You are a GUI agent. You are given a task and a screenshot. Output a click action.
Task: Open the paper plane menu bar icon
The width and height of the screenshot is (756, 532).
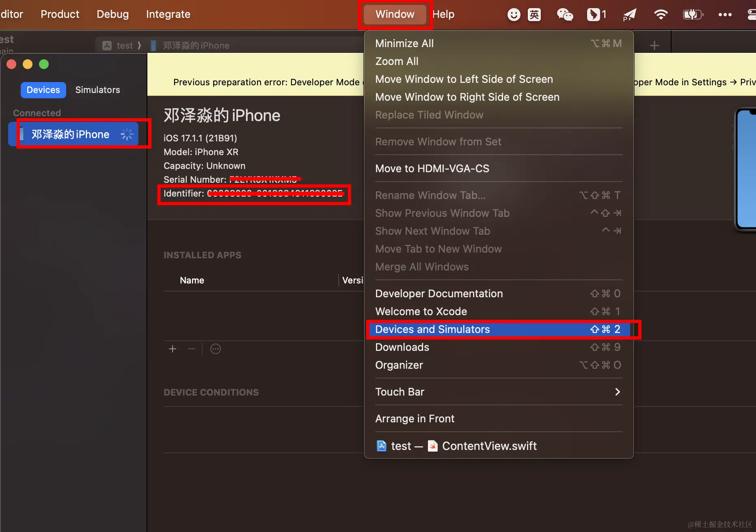(x=629, y=15)
